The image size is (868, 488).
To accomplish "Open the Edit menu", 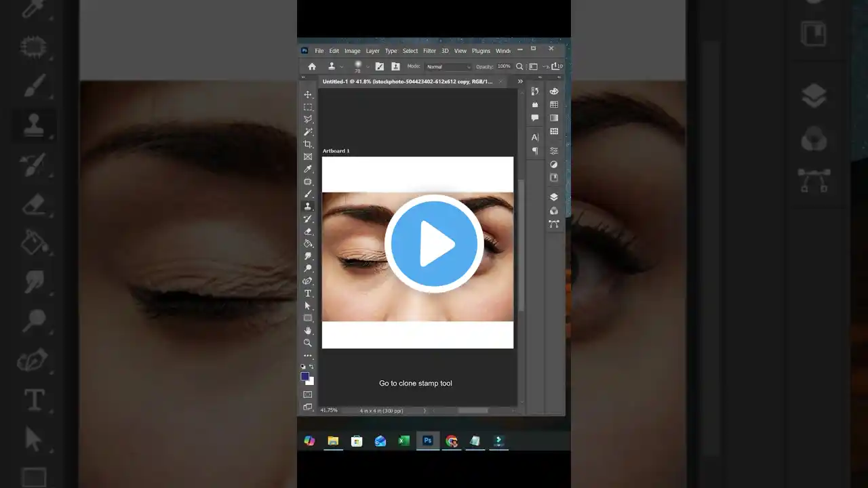I will (334, 51).
